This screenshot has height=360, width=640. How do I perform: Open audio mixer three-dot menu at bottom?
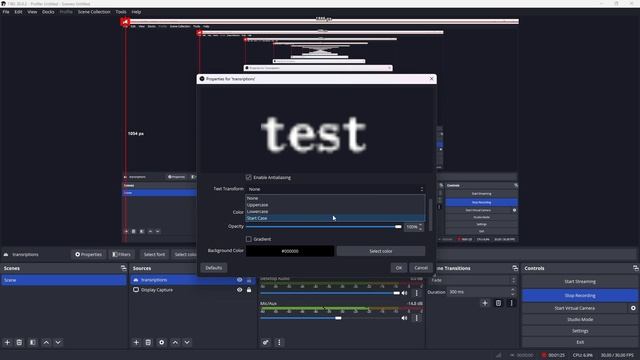click(x=279, y=342)
